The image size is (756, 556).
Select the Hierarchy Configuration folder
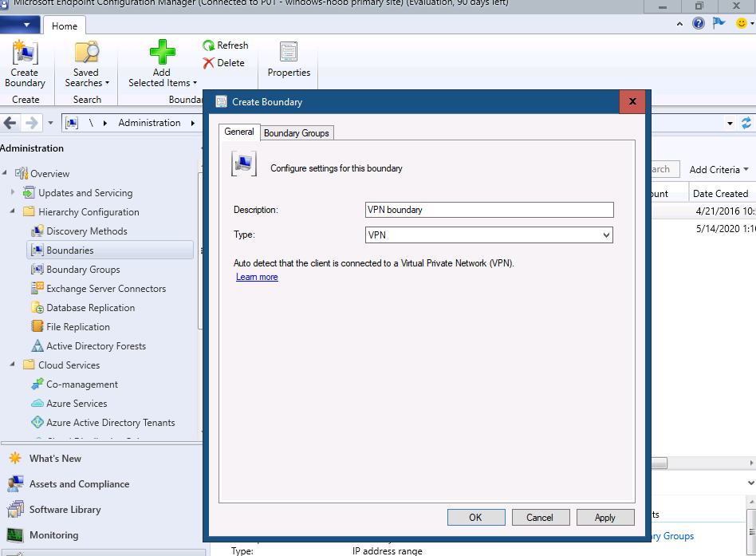(x=81, y=211)
